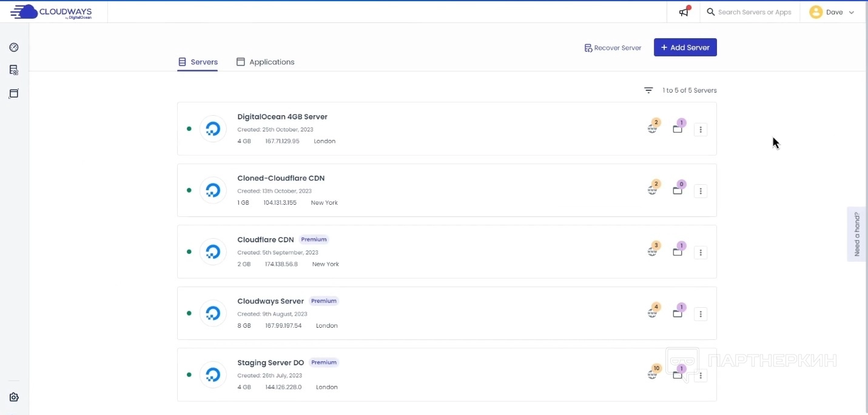Open projects folder icon for Cloned-Cloudflare CDN

(x=678, y=190)
